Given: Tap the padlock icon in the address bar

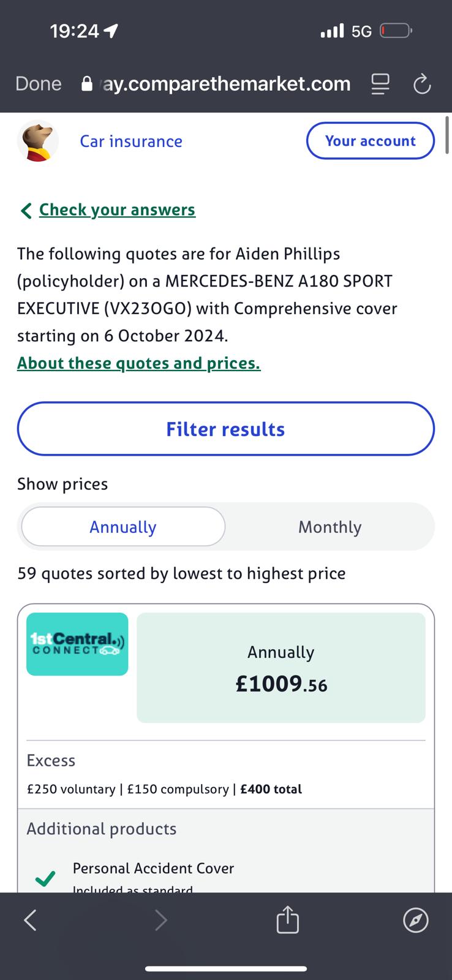Looking at the screenshot, I should tap(87, 84).
